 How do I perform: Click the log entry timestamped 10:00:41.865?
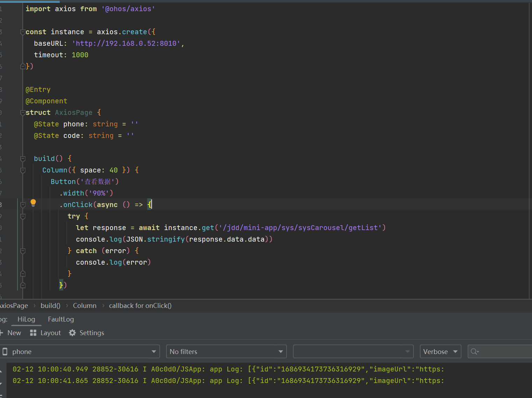pos(228,381)
